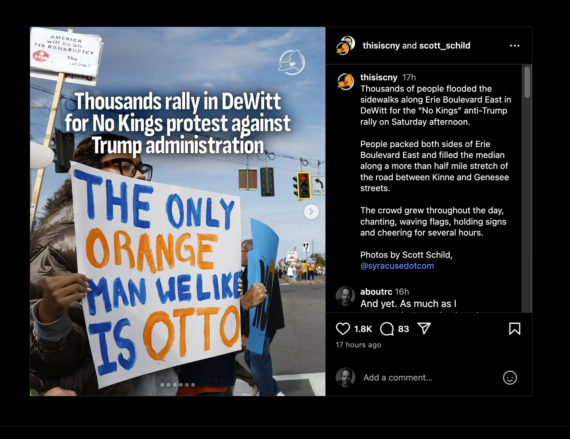Save post with bookmark icon
The width and height of the screenshot is (570, 439).
[x=514, y=329]
